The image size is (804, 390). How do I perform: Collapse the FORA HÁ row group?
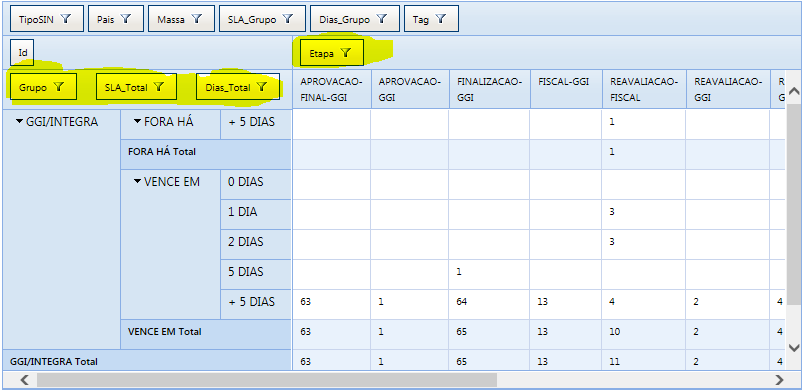(x=137, y=122)
